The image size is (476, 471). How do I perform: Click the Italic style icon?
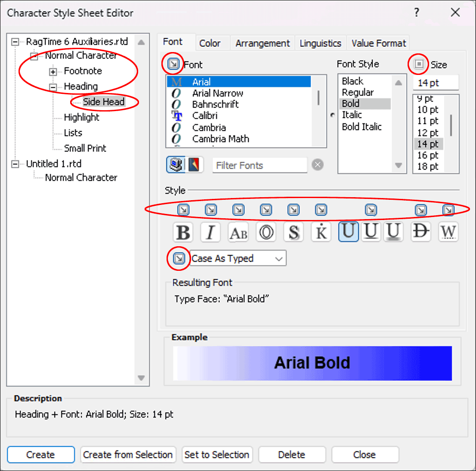point(210,232)
